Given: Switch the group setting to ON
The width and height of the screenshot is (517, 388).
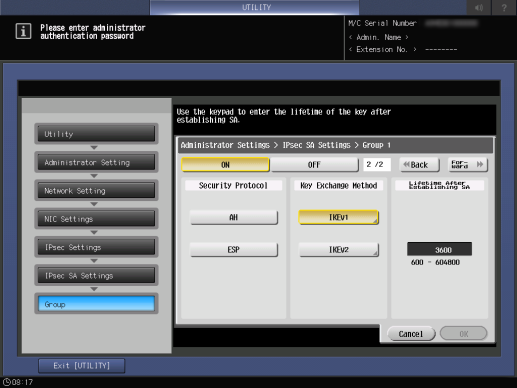Looking at the screenshot, I should point(225,165).
